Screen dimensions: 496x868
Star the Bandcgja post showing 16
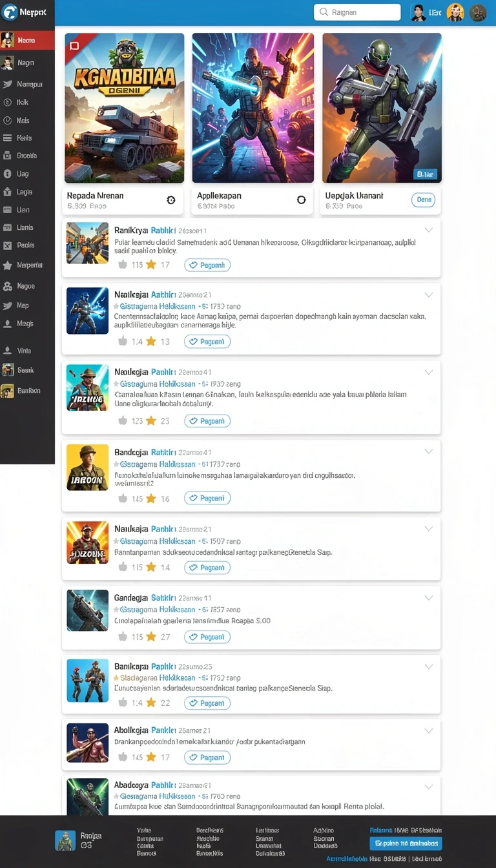click(x=151, y=499)
